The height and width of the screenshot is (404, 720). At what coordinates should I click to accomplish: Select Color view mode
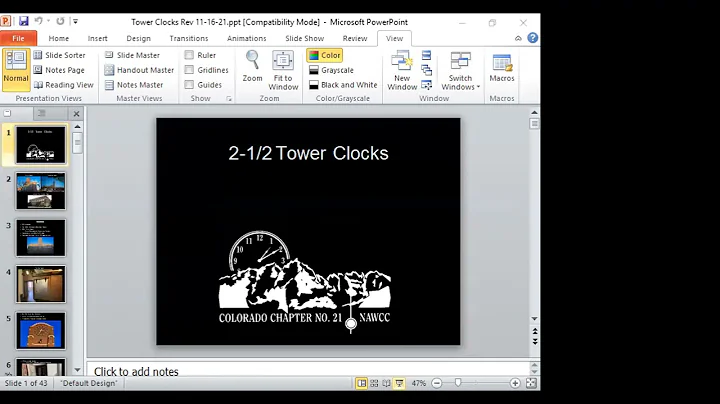[x=324, y=55]
